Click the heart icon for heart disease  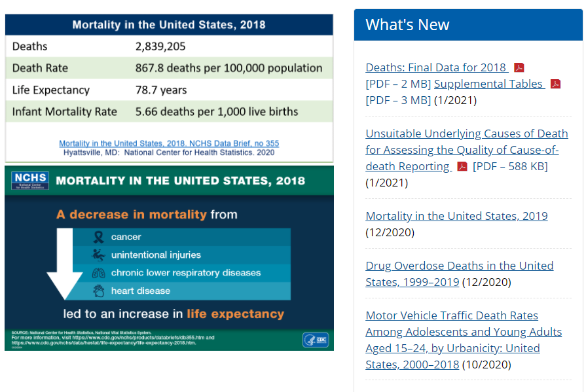pos(99,291)
